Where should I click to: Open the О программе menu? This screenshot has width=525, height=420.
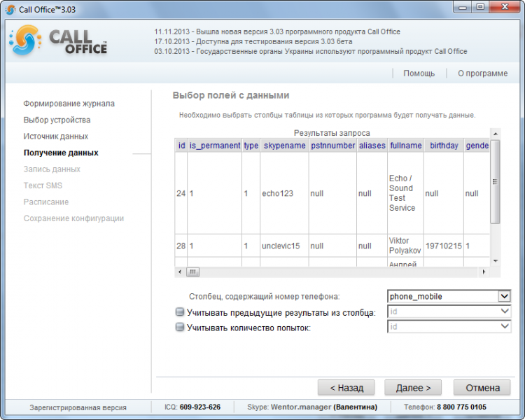(482, 73)
